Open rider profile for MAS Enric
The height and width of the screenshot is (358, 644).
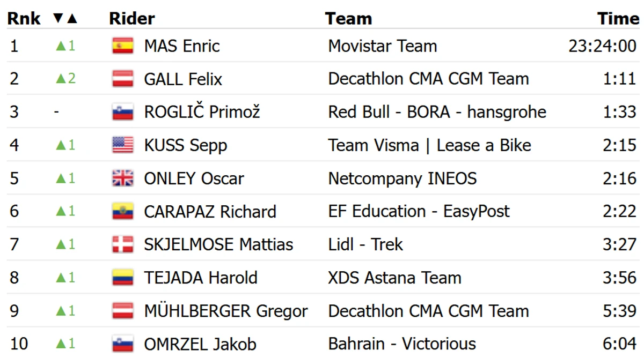pos(182,46)
